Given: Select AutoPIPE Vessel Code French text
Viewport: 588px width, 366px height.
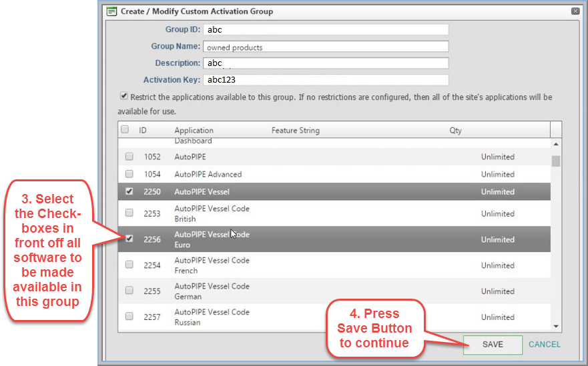Looking at the screenshot, I should 212,265.
